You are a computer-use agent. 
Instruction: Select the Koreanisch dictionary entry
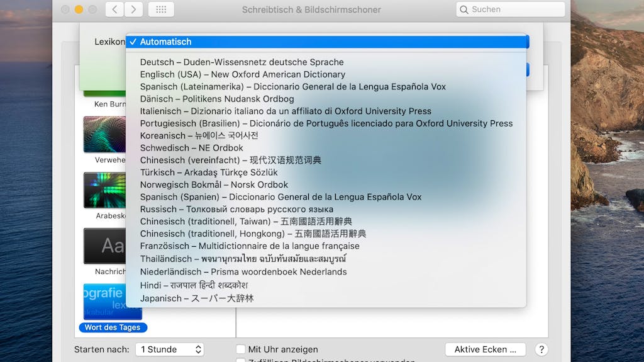tap(326, 136)
